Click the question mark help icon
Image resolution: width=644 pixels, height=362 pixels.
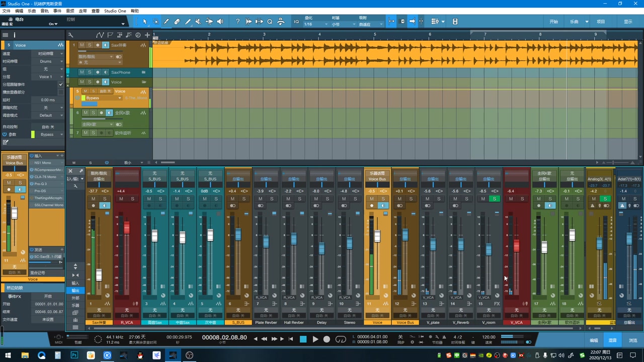click(237, 22)
